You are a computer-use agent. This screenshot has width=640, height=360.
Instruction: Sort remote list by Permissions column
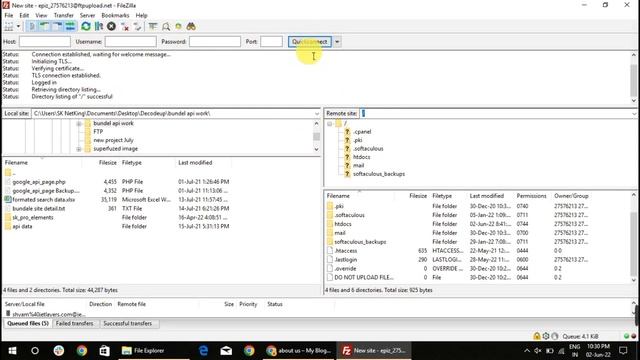click(531, 196)
